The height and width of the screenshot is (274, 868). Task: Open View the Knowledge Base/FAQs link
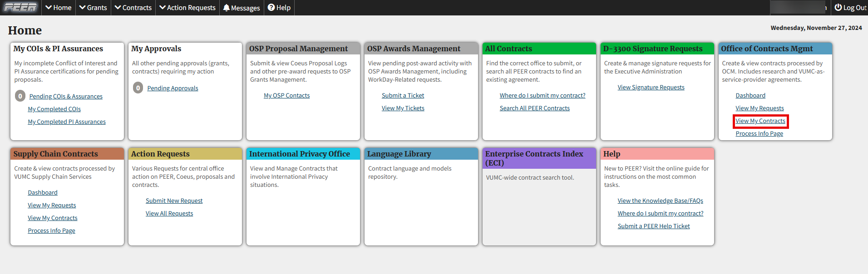point(660,201)
